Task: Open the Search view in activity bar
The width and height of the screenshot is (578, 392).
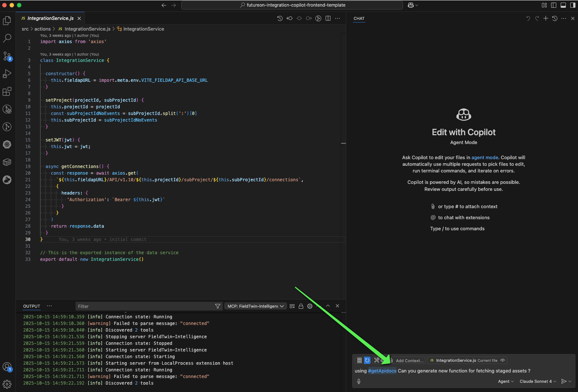Action: [7, 38]
